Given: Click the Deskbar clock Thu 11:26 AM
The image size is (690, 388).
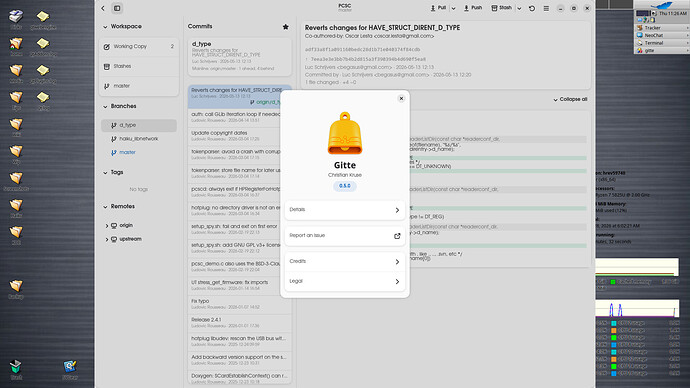Looking at the screenshot, I should (x=673, y=14).
